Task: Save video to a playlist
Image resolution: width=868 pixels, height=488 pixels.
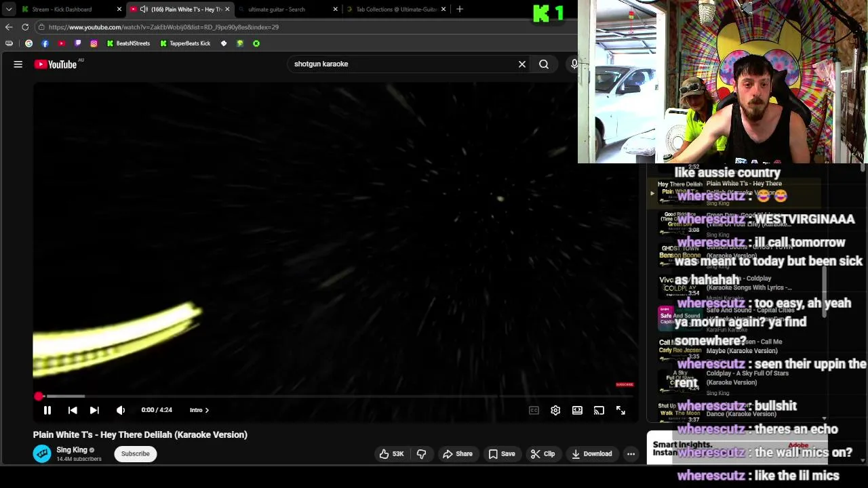Action: 502,454
